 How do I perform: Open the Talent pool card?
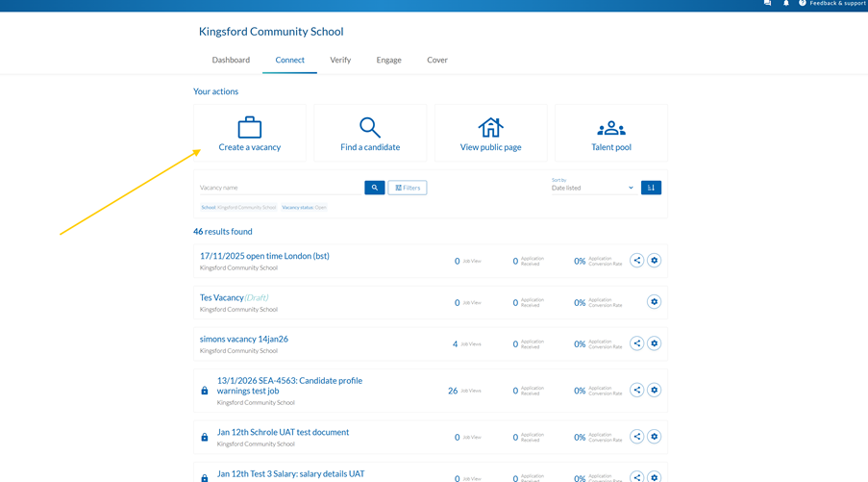click(611, 133)
